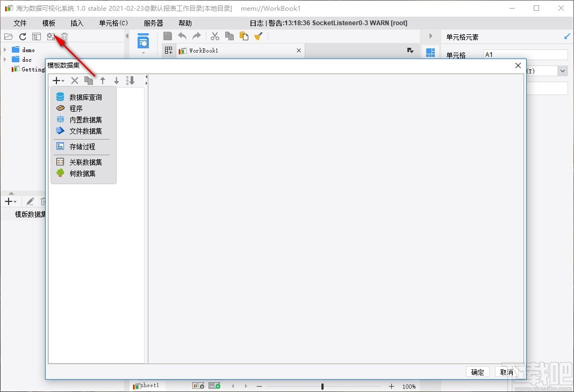This screenshot has height=392, width=574.
Task: Select 存储过程 option
Action: (83, 146)
